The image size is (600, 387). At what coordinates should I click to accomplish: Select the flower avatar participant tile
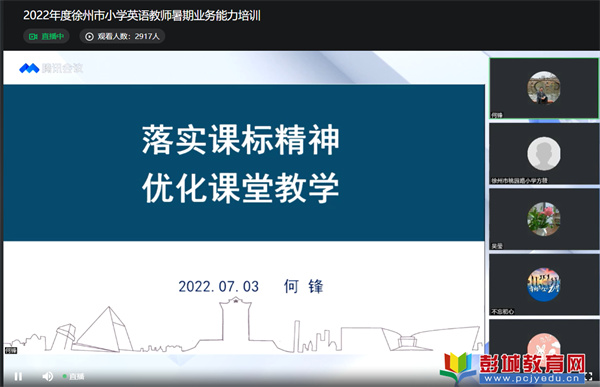click(544, 219)
